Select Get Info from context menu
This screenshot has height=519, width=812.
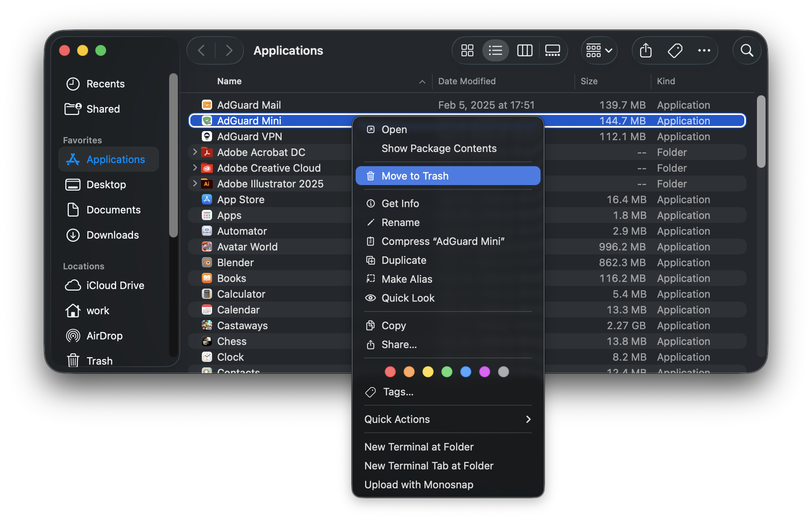[x=400, y=204]
